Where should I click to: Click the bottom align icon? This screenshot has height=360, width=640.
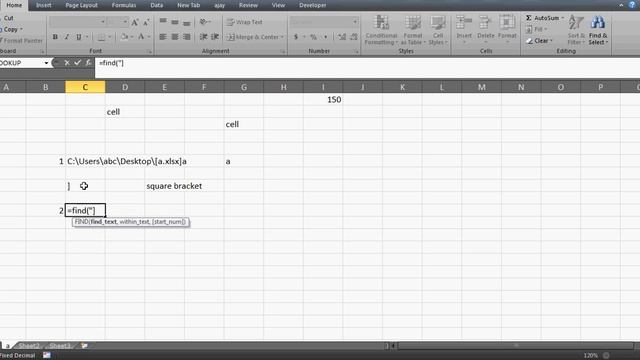click(x=187, y=22)
